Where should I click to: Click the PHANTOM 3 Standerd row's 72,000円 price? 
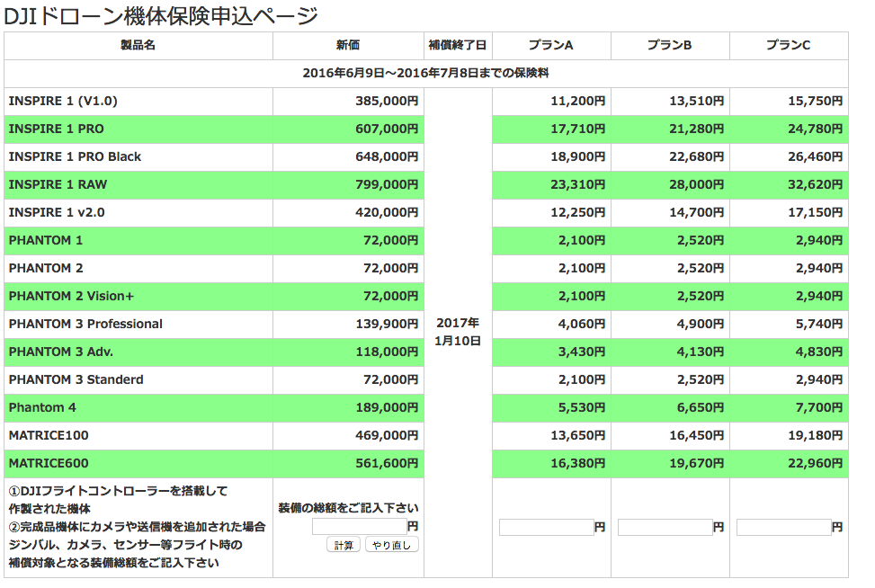click(390, 380)
